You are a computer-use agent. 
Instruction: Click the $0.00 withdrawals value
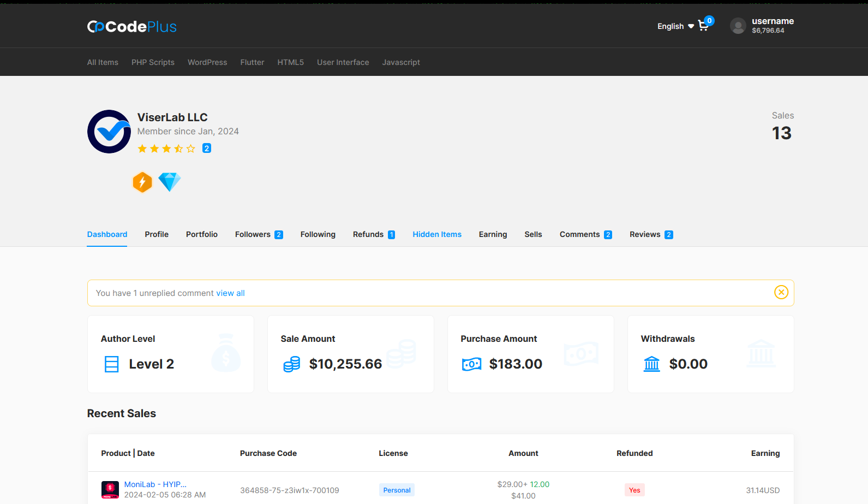point(689,364)
